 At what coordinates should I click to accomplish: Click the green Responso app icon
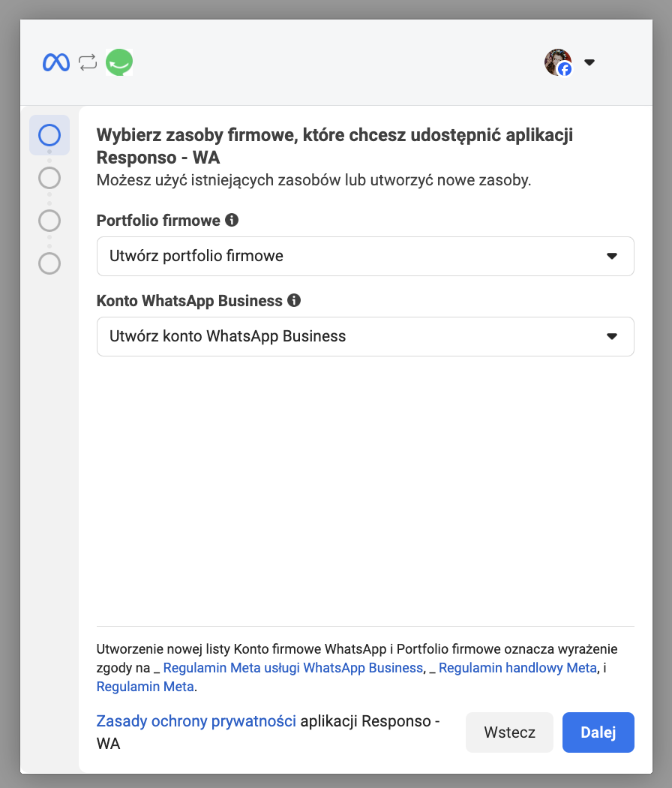119,62
